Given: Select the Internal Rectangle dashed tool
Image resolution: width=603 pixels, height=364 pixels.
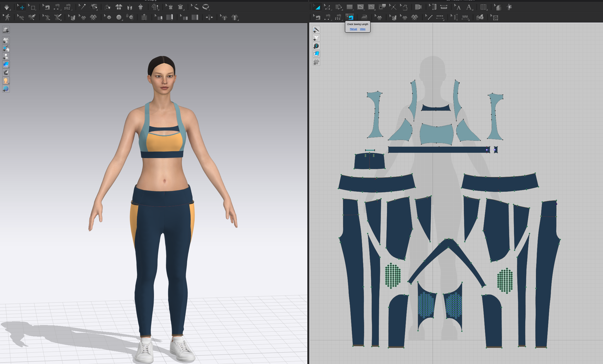Looking at the screenshot, I should (371, 7).
